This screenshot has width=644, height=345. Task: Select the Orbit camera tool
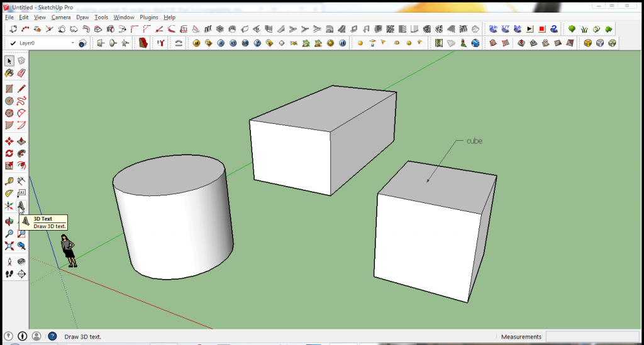pyautogui.click(x=9, y=222)
